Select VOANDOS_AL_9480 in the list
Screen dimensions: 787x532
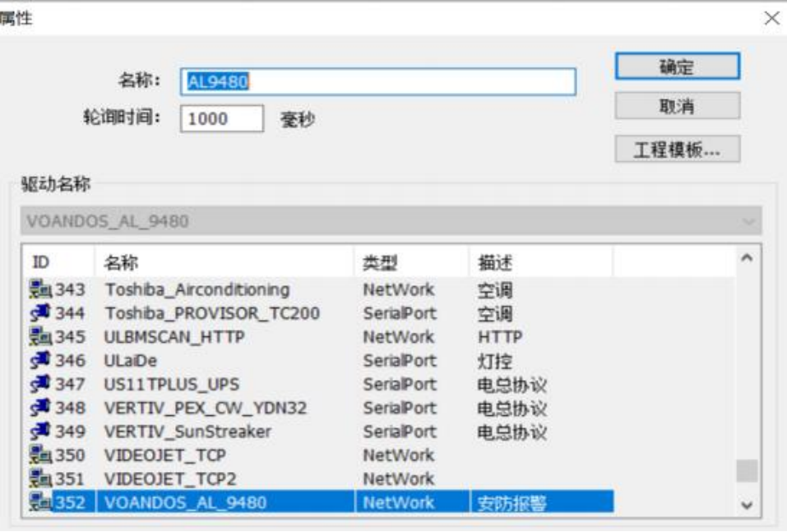point(185,502)
